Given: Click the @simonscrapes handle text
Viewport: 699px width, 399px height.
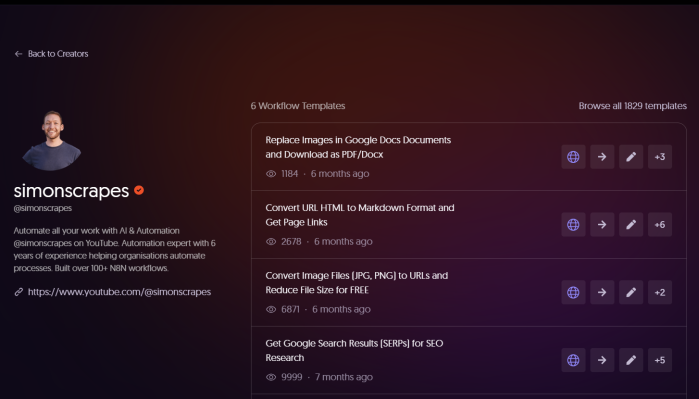Looking at the screenshot, I should [43, 208].
